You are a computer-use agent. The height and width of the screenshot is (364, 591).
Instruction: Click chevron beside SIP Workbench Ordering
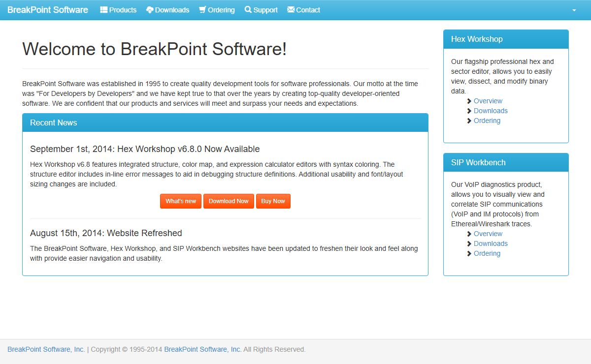click(469, 253)
